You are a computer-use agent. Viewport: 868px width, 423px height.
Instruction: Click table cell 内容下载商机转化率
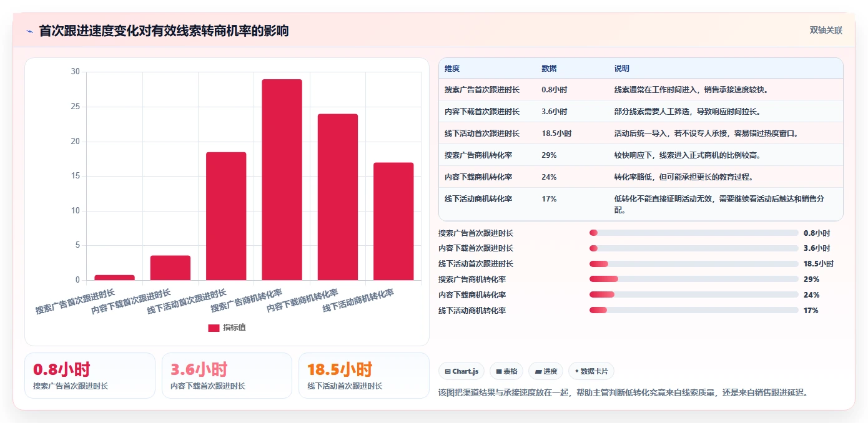point(478,177)
